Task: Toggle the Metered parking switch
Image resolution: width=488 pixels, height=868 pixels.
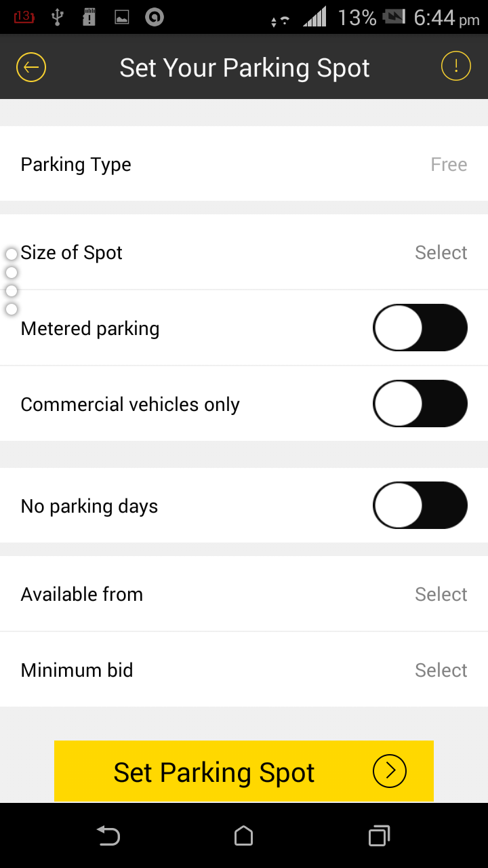Action: pyautogui.click(x=420, y=328)
